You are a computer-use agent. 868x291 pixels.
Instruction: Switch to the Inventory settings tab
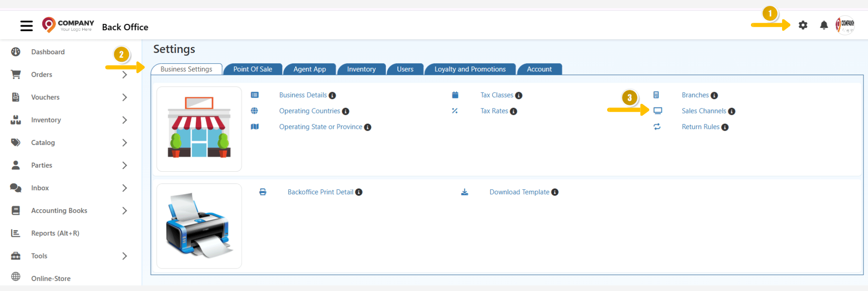point(361,69)
